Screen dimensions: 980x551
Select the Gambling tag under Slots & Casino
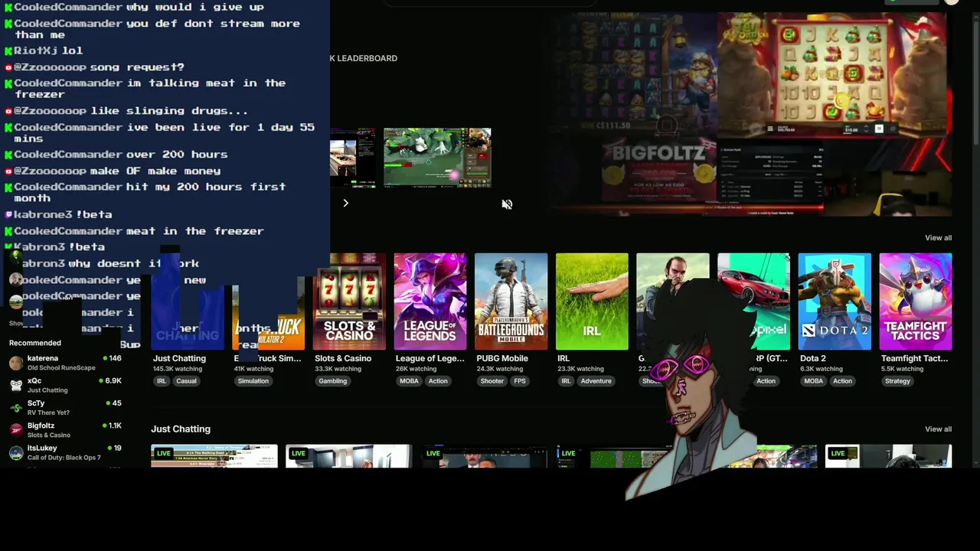[x=333, y=381]
